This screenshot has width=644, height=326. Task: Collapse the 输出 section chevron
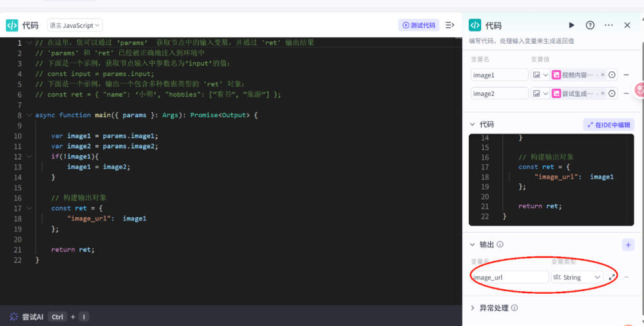(472, 245)
